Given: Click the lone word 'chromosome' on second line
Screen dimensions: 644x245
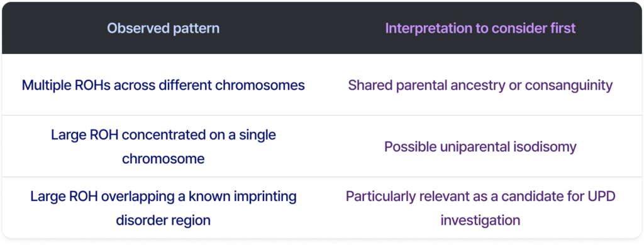Looking at the screenshot, I should click(x=163, y=159).
